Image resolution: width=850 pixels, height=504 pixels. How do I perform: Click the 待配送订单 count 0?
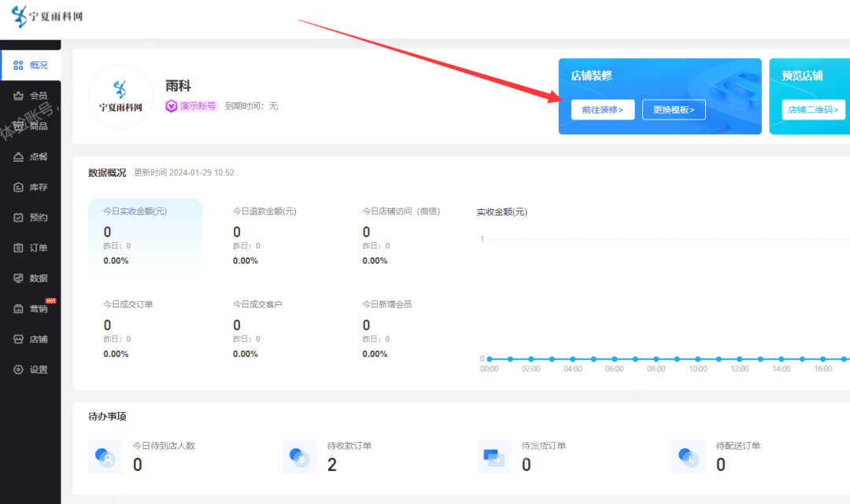point(720,465)
